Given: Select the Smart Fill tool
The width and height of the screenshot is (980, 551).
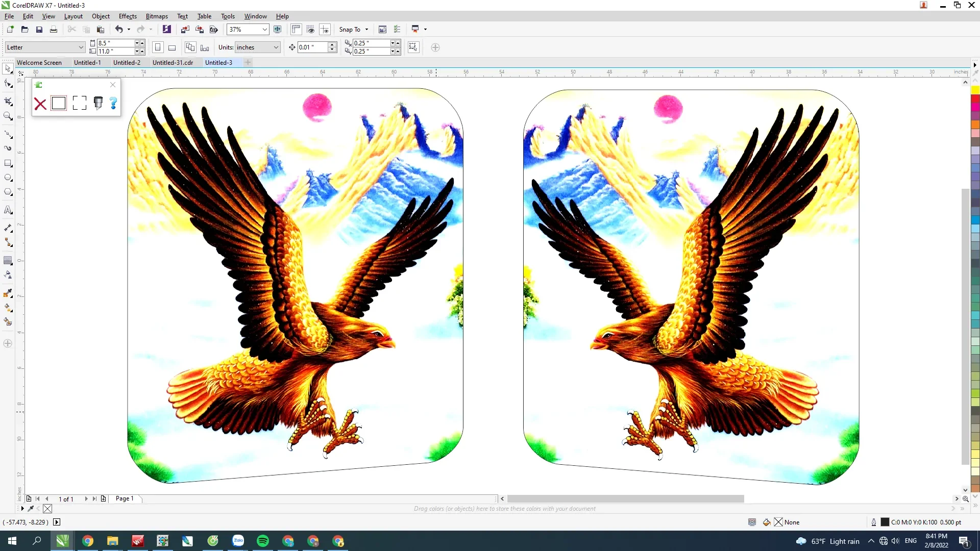Looking at the screenshot, I should [x=8, y=322].
